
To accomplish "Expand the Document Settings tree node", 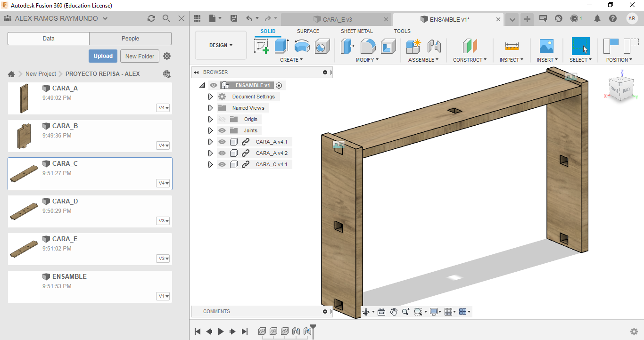I will (210, 97).
